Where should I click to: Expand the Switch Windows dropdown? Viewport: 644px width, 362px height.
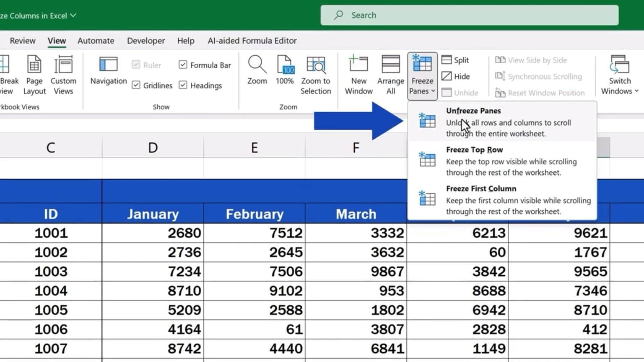[x=619, y=75]
